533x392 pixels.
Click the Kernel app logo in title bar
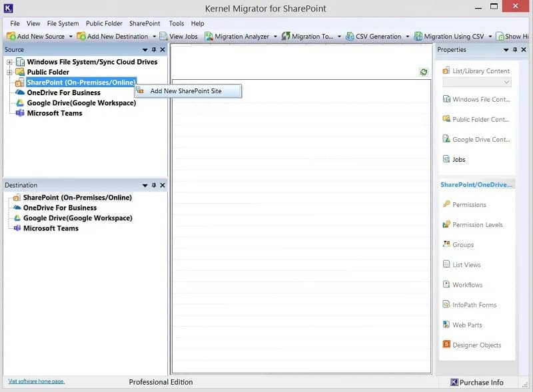coord(9,8)
